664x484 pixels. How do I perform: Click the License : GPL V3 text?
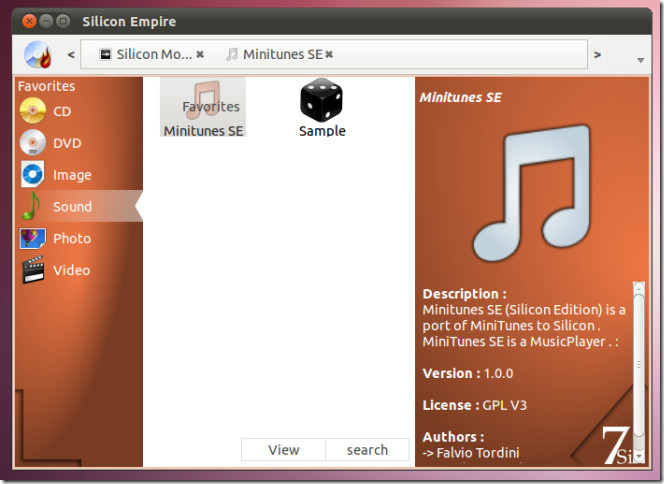tap(475, 405)
